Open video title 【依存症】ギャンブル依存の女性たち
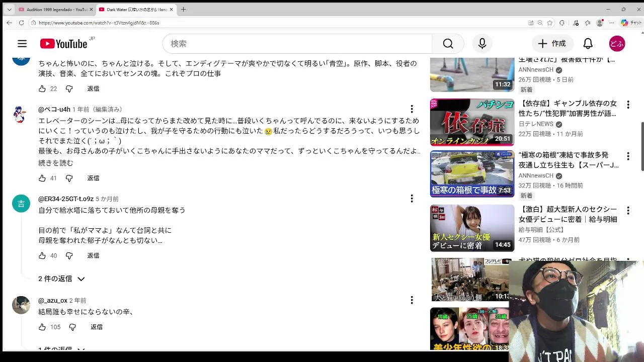 (x=568, y=108)
